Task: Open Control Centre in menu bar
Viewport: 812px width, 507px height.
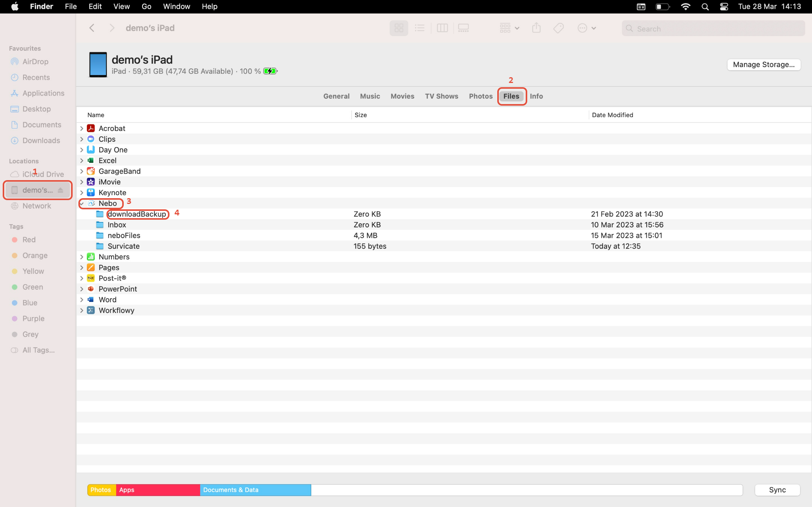Action: (724, 7)
